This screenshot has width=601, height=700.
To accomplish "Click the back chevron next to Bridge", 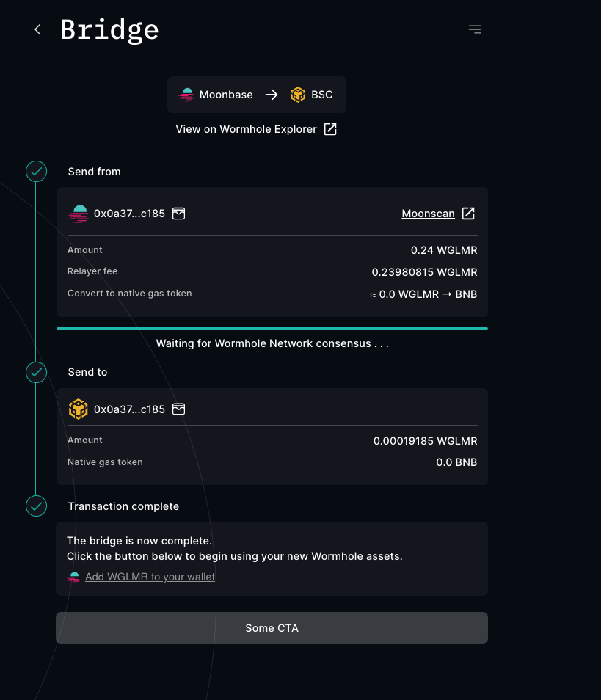I will 37,29.
